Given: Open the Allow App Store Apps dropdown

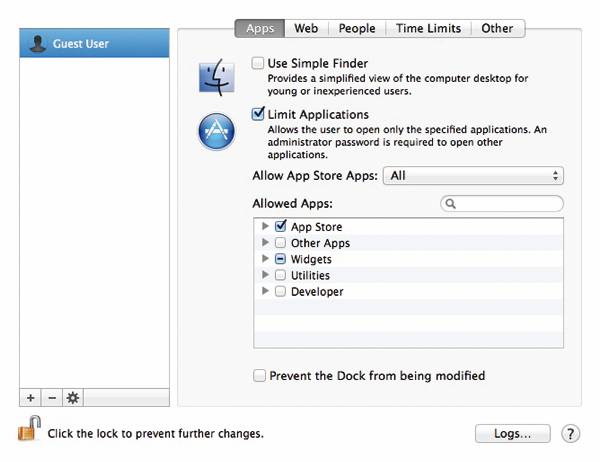Looking at the screenshot, I should pyautogui.click(x=475, y=176).
